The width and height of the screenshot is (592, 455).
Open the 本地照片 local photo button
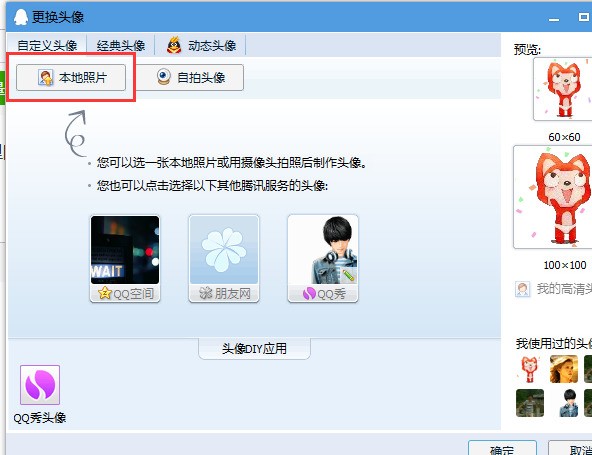pyautogui.click(x=71, y=77)
